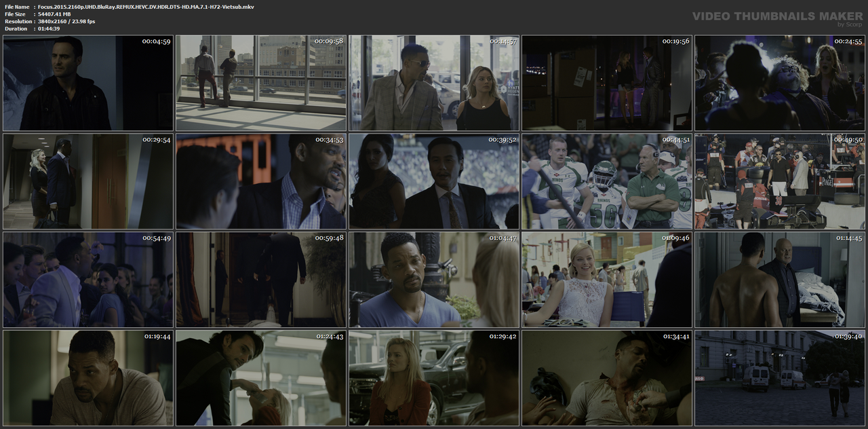Click the resolution value 3840x2160 / 23.98 fps

coord(66,22)
